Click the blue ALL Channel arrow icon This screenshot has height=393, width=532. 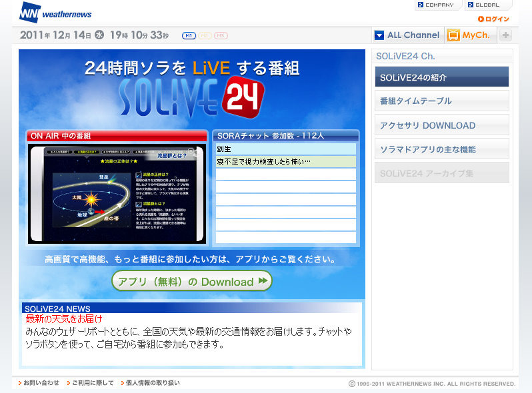(379, 35)
